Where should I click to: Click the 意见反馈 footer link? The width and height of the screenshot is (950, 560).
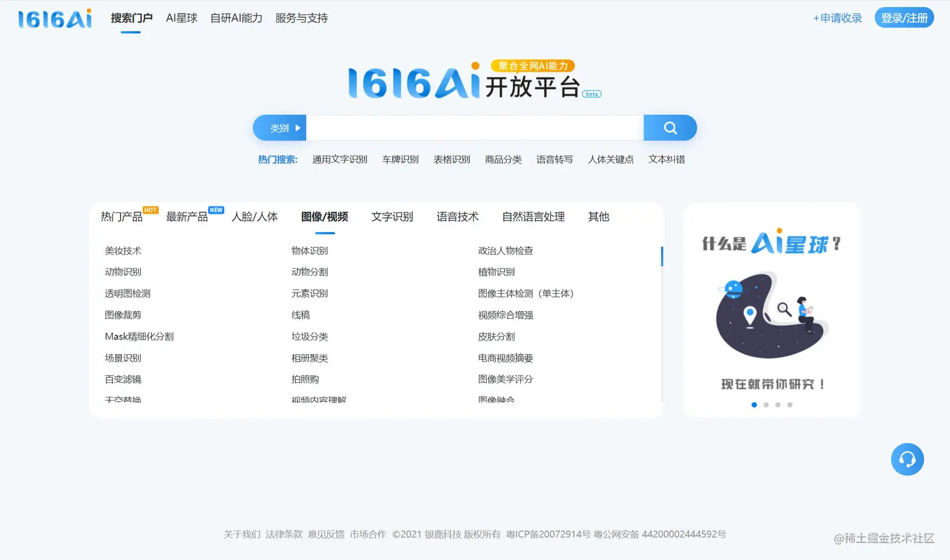pyautogui.click(x=326, y=534)
